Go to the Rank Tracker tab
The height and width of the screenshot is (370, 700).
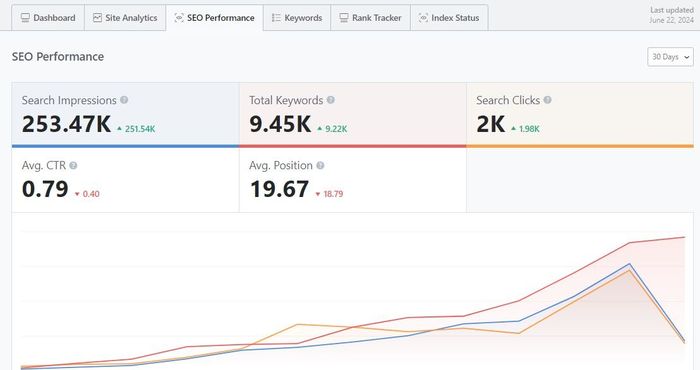pyautogui.click(x=371, y=18)
